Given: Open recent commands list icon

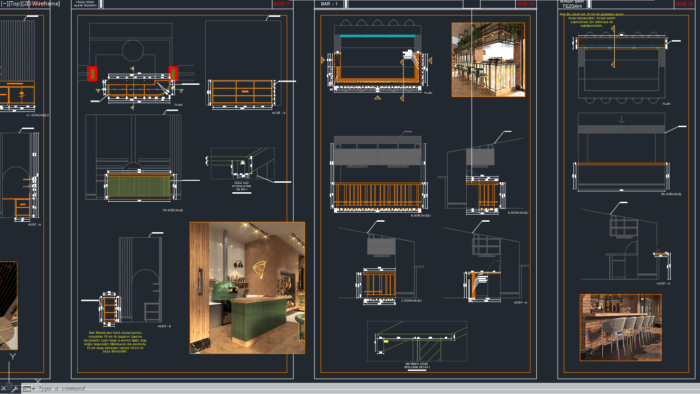Looking at the screenshot, I should pyautogui.click(x=28, y=389).
